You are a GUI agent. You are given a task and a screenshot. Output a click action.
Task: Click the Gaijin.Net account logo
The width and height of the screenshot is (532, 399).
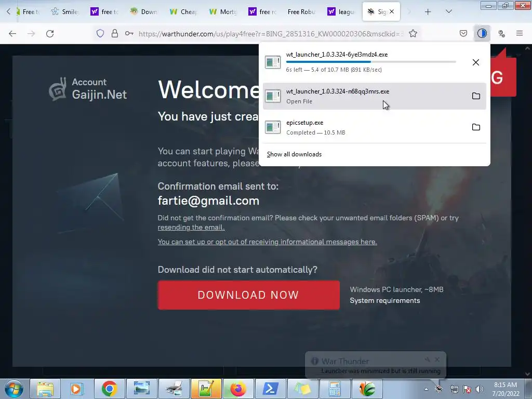click(x=88, y=89)
